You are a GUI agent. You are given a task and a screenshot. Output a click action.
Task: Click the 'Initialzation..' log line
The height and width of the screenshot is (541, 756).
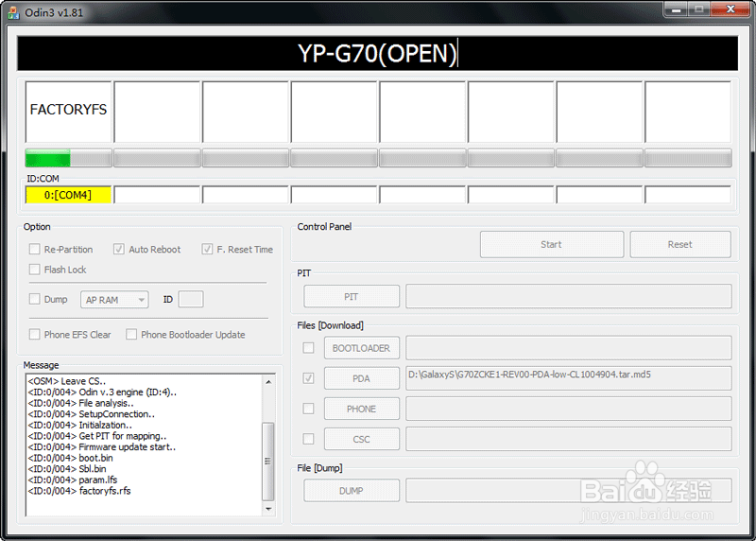pyautogui.click(x=80, y=426)
